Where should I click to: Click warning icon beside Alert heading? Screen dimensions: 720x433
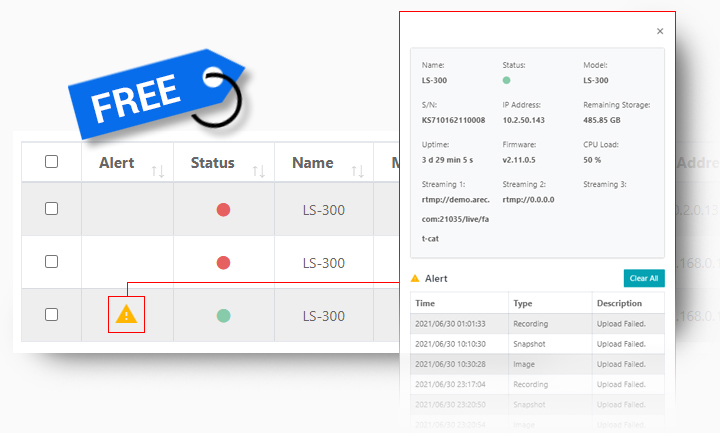tap(415, 279)
